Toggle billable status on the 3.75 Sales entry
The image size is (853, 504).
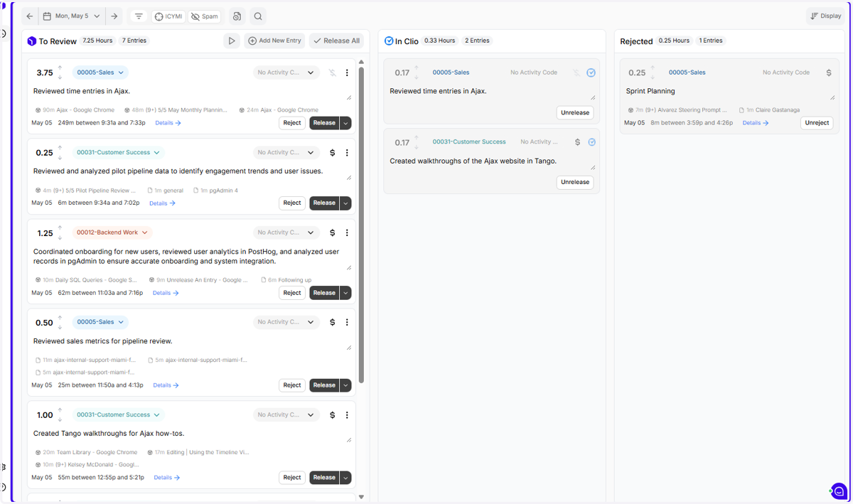[333, 73]
